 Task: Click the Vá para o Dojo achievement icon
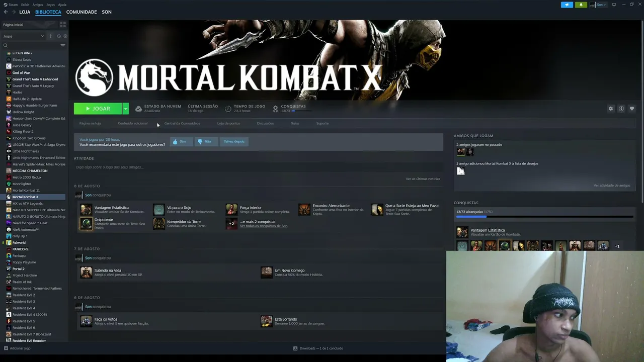(x=159, y=209)
